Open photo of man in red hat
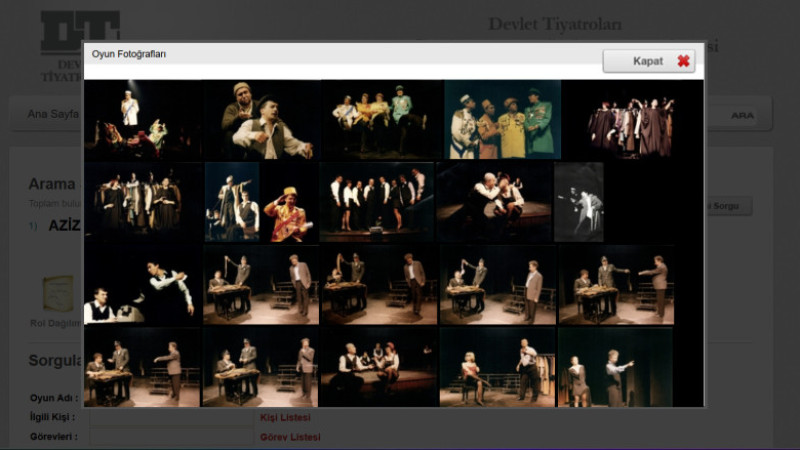800x450 pixels. (289, 202)
